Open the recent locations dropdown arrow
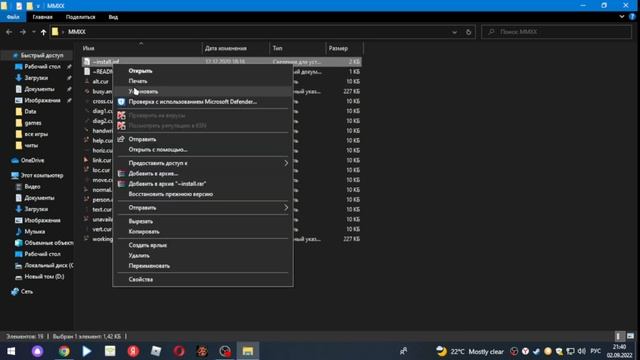 pyautogui.click(x=33, y=32)
